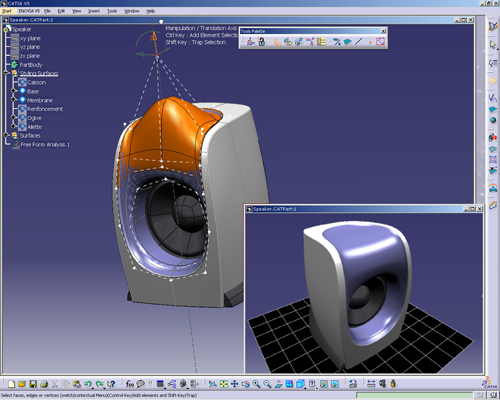Image resolution: width=500 pixels, height=400 pixels.
Task: Click the orange point icon in Tools Palette
Action: point(370,42)
